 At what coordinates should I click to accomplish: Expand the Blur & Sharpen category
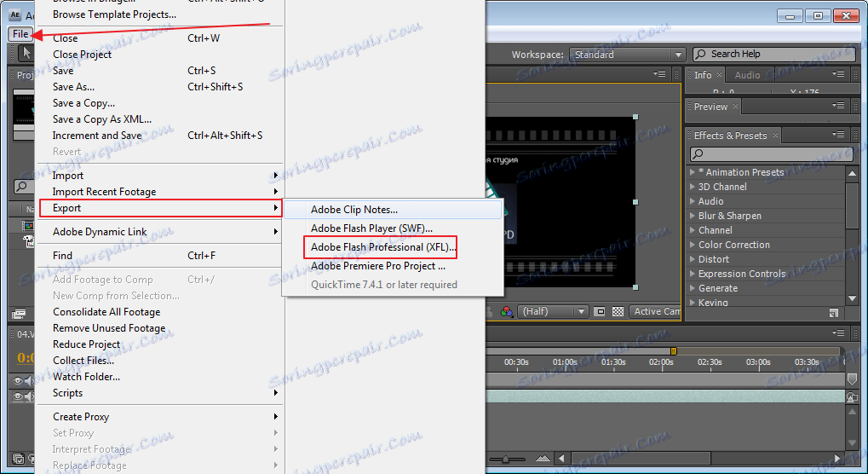[692, 216]
